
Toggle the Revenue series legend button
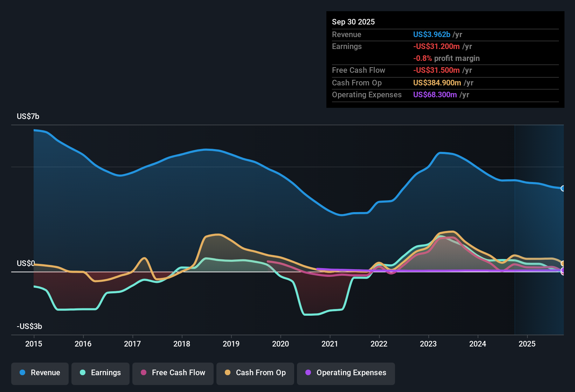40,374
